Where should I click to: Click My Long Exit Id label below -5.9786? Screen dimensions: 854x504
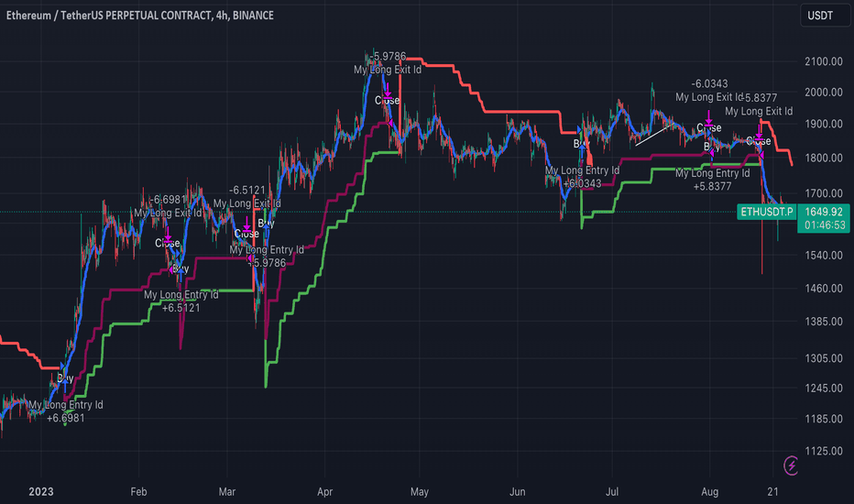388,70
